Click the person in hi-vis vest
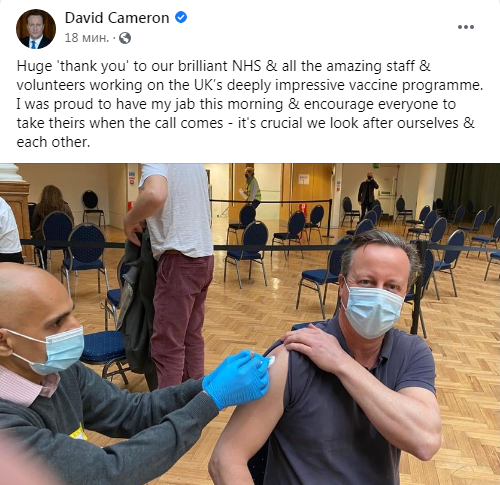The width and height of the screenshot is (500, 485). click(x=252, y=187)
